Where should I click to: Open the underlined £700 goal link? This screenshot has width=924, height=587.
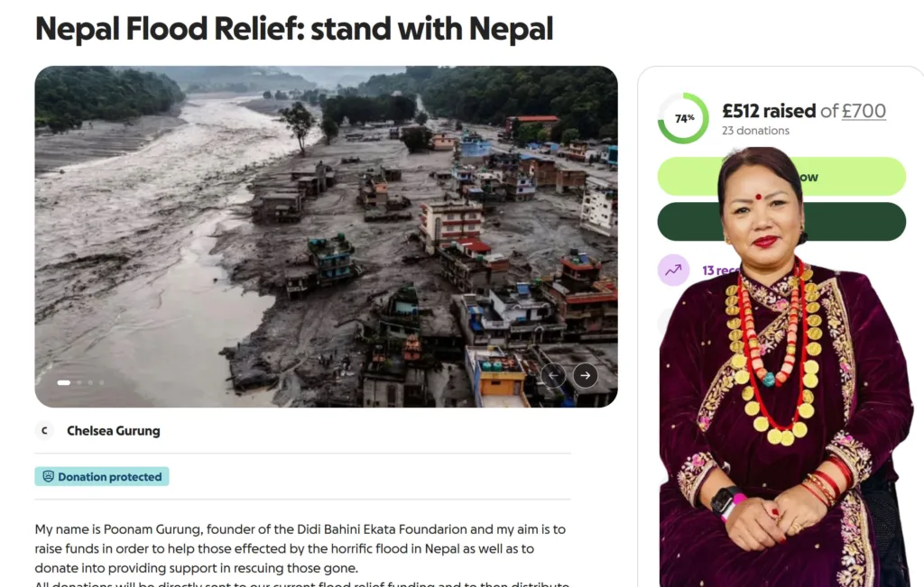point(864,111)
